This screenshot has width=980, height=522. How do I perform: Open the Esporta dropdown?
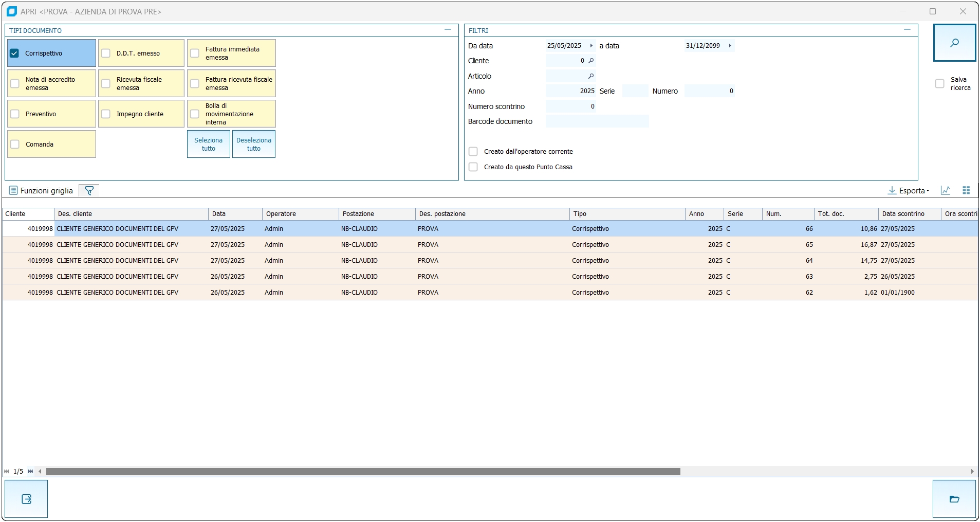909,191
